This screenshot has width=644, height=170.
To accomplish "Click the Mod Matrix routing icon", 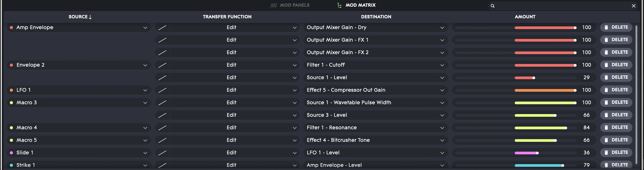I will (339, 5).
